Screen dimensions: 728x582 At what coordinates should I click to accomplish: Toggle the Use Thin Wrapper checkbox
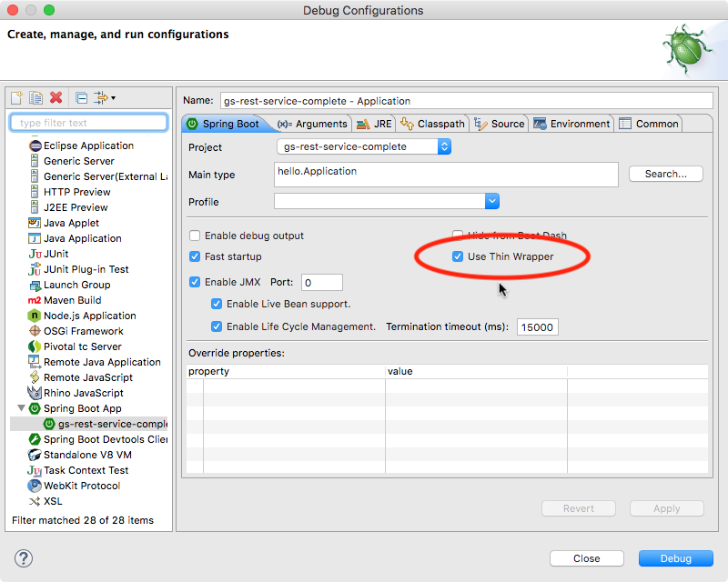(x=458, y=256)
